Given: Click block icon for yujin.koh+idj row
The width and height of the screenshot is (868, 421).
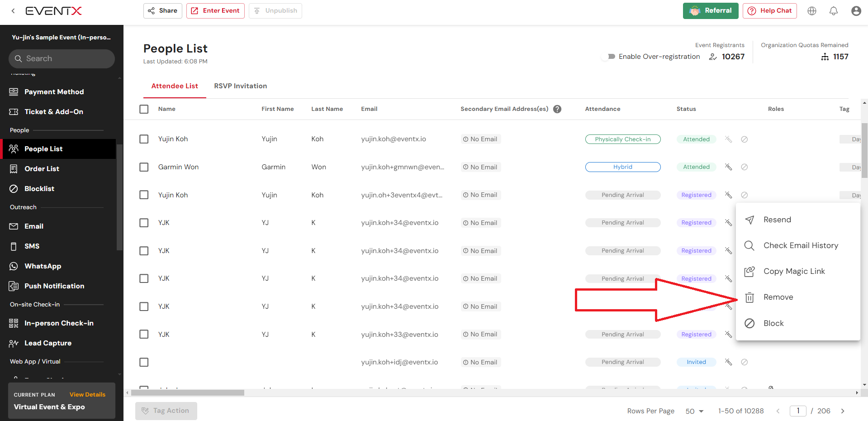Looking at the screenshot, I should (744, 362).
